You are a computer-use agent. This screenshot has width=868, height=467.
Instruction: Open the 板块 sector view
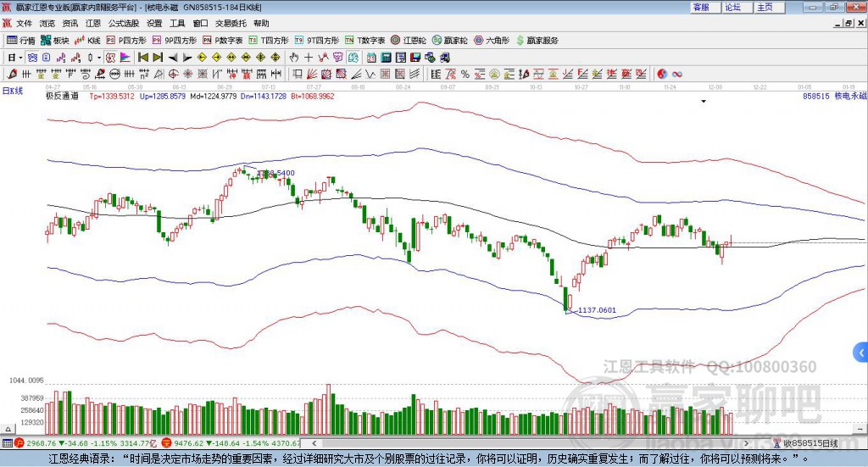click(x=54, y=41)
